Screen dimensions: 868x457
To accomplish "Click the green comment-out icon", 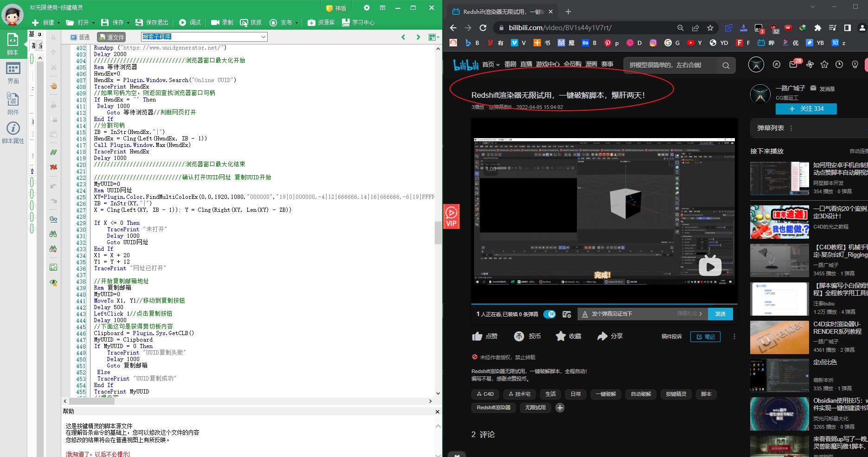I will (x=53, y=152).
